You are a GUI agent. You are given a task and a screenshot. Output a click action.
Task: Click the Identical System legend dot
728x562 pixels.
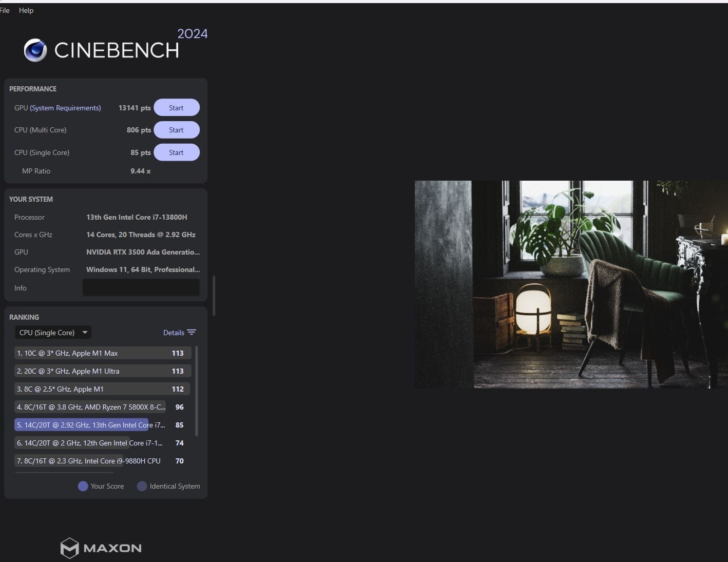click(142, 486)
